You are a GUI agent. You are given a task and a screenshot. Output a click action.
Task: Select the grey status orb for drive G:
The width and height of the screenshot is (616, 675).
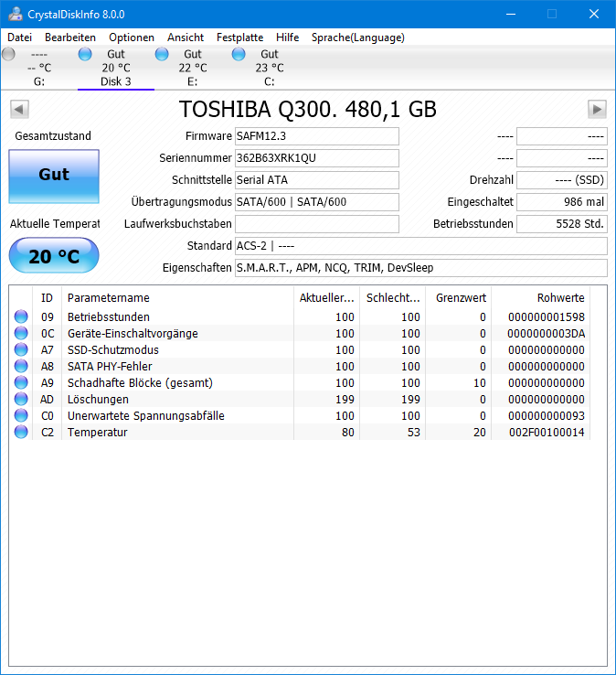[8, 54]
